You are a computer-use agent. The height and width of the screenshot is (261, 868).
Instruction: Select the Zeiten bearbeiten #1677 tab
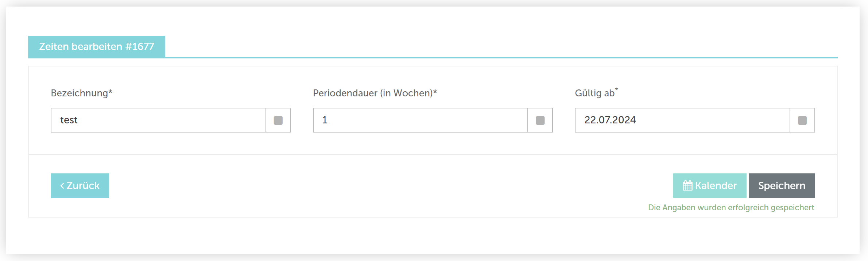pyautogui.click(x=97, y=47)
